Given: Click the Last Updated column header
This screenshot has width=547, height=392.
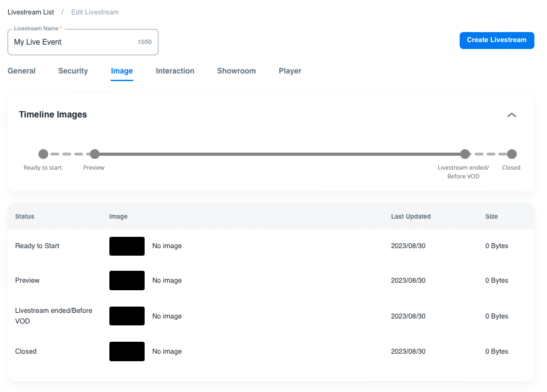Looking at the screenshot, I should click(411, 216).
